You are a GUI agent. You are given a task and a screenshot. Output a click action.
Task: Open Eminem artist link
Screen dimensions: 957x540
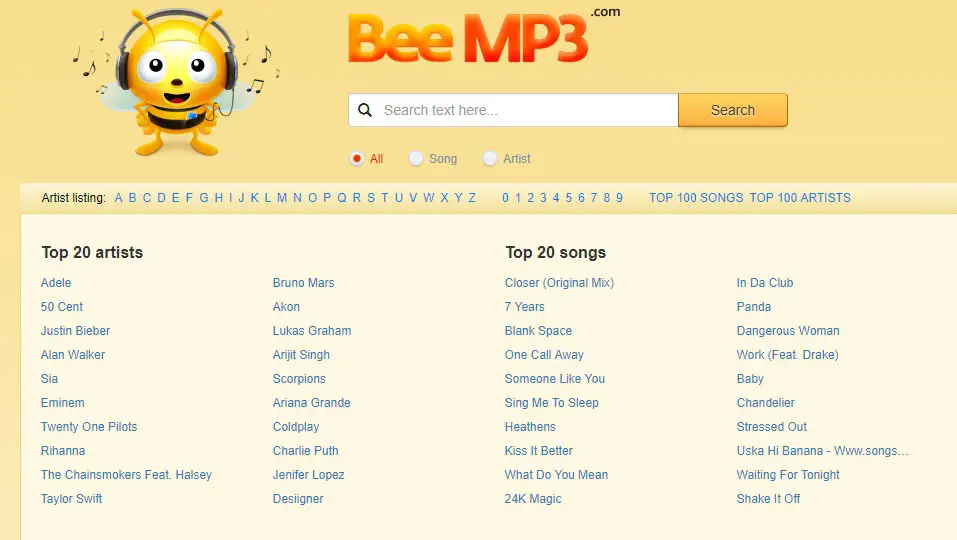coord(63,403)
